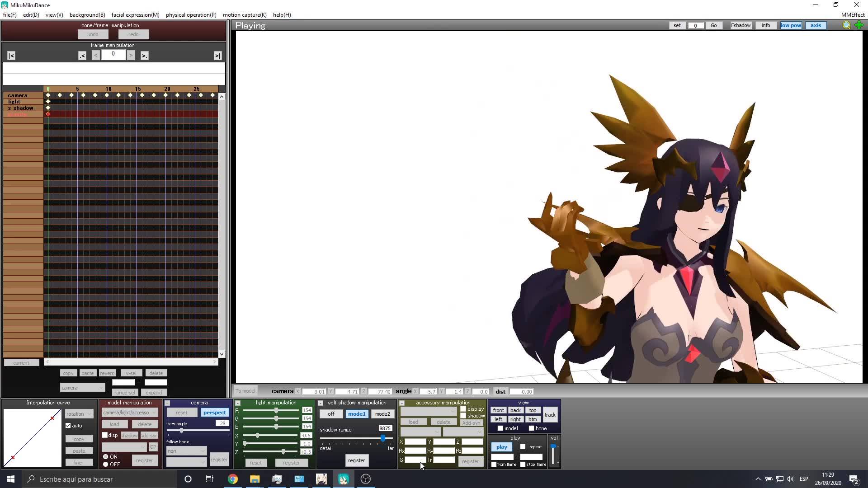The width and height of the screenshot is (868, 488).
Task: Click the Fshadow button
Action: pyautogui.click(x=741, y=25)
